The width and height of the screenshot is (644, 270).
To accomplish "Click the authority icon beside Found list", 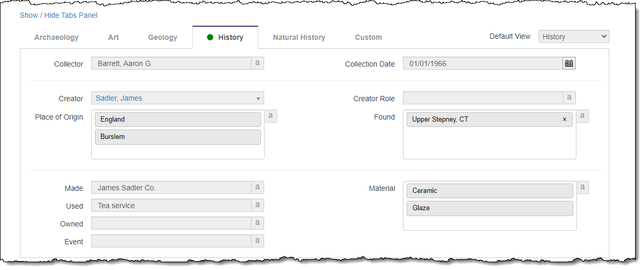I will coord(582,116).
